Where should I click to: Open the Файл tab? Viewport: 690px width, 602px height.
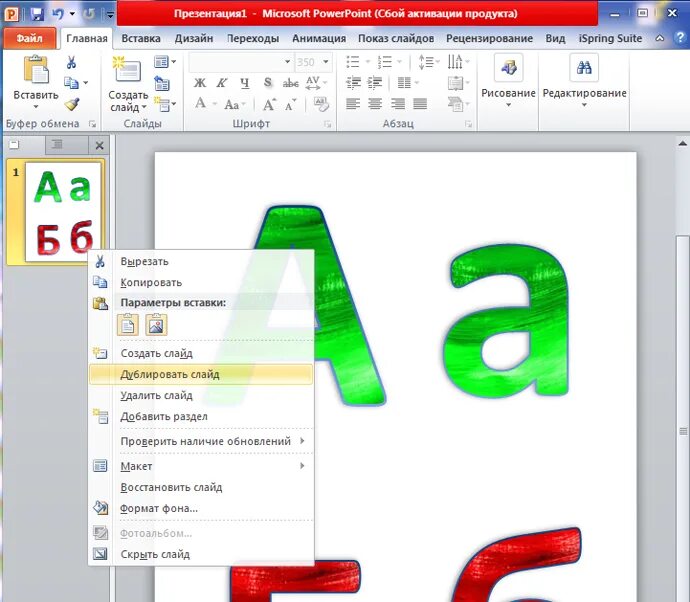29,38
